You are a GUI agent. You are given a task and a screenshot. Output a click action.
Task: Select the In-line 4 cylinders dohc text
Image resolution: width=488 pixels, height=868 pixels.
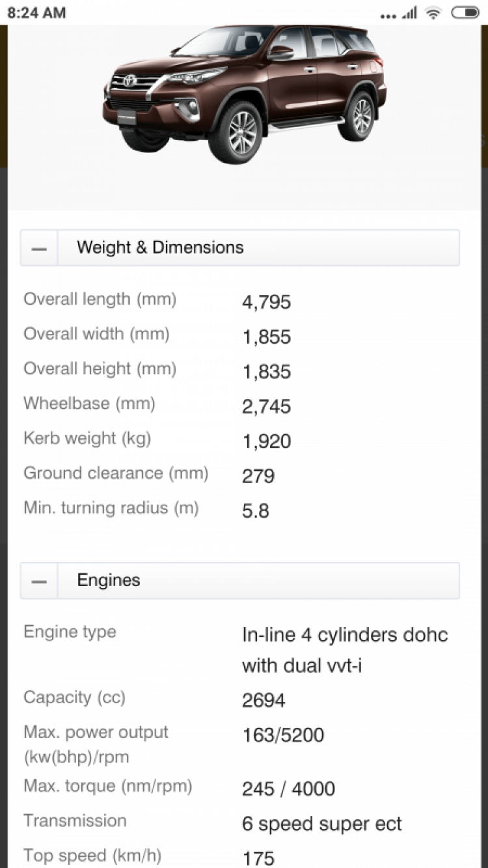point(345,635)
